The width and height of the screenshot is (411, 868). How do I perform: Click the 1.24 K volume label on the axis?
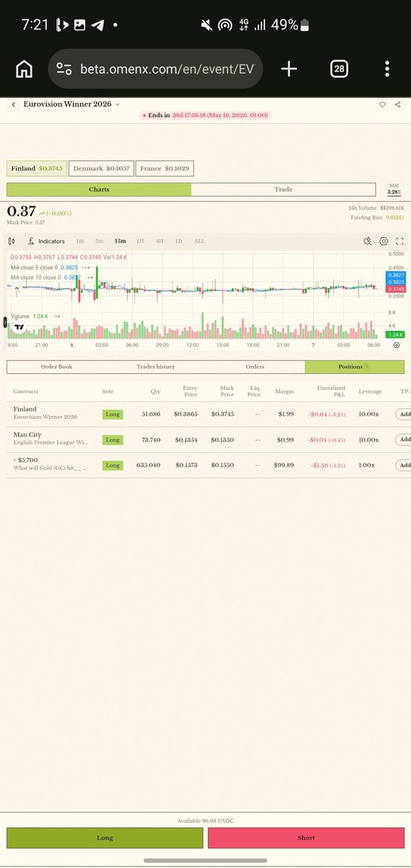coord(397,335)
